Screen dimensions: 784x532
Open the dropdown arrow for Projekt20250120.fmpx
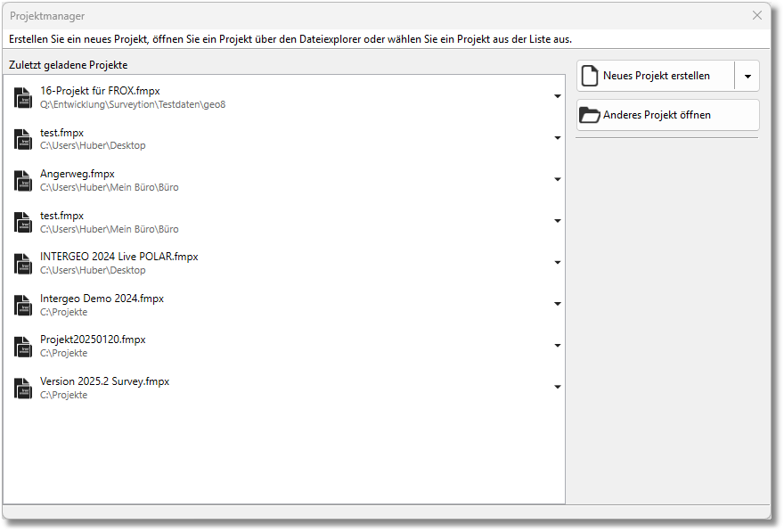(558, 346)
